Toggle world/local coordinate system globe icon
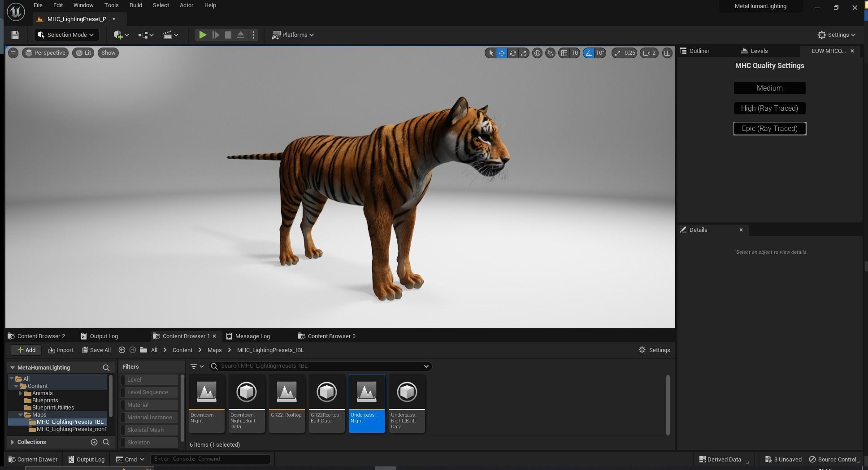Screen dimensions: 868x470 tap(537, 53)
